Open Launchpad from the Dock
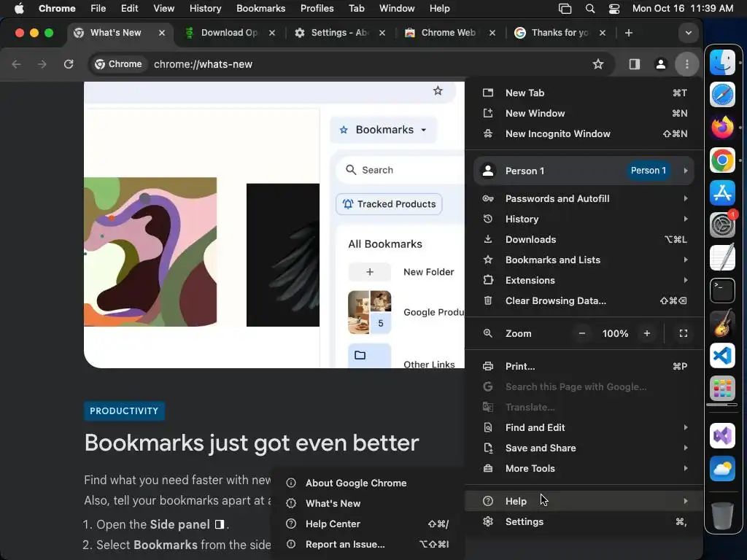Screen dimensions: 747x560 (x=722, y=389)
